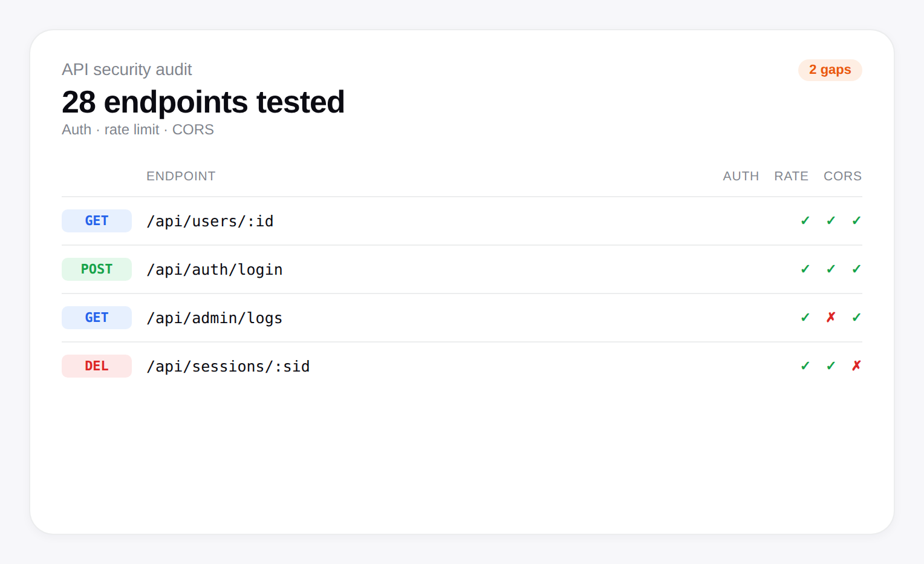Click CORS checkmark for /api/users/:id row
Screen dimensions: 924x564
(856, 221)
